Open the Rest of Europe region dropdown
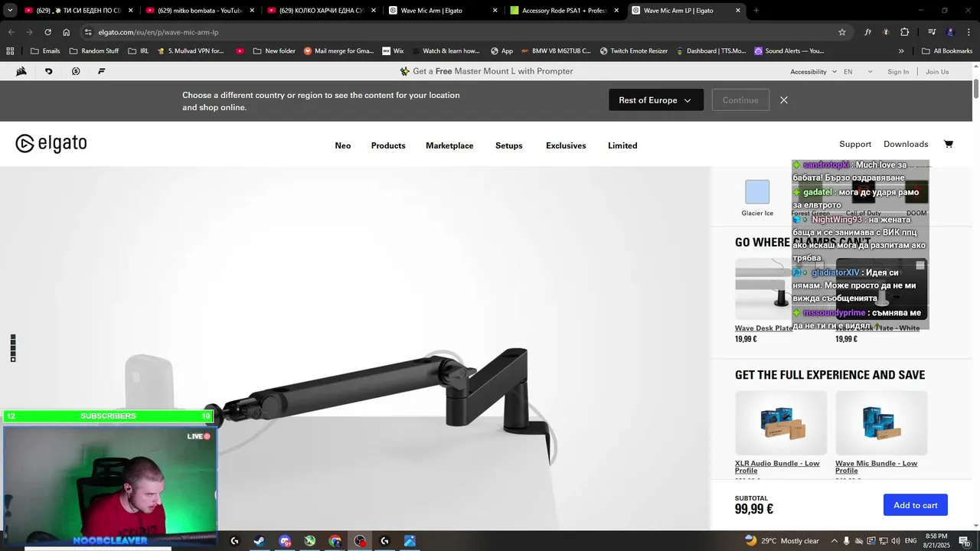980x551 pixels. pos(656,100)
